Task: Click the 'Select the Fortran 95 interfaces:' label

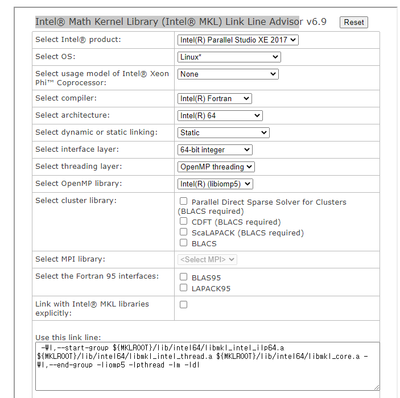Action: [x=97, y=276]
